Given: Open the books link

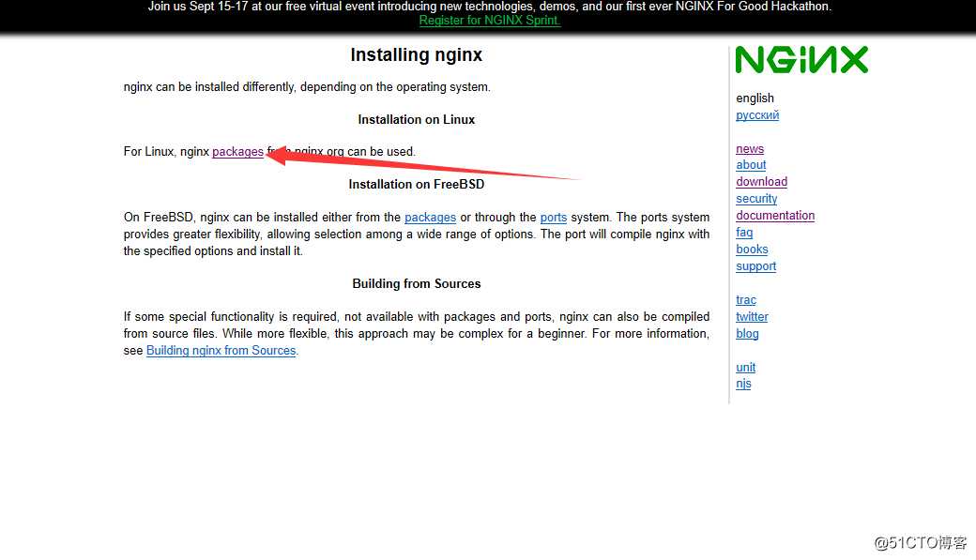Looking at the screenshot, I should tap(752, 249).
